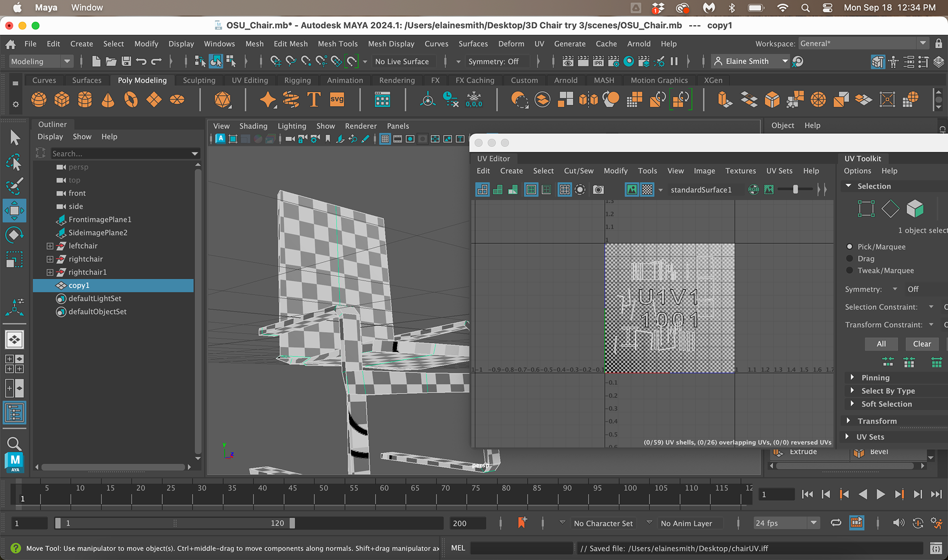
Task: Choose the Select arrow tool in the toolbox
Action: (14, 138)
